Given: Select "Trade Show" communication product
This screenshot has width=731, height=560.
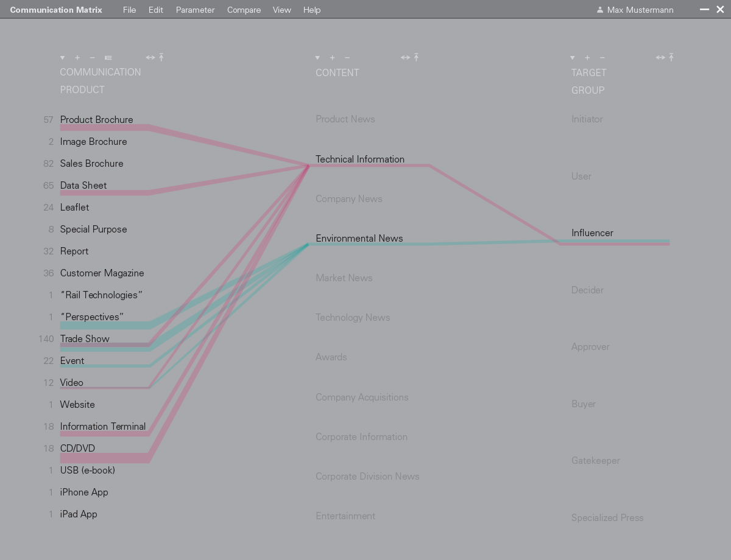Looking at the screenshot, I should [85, 339].
